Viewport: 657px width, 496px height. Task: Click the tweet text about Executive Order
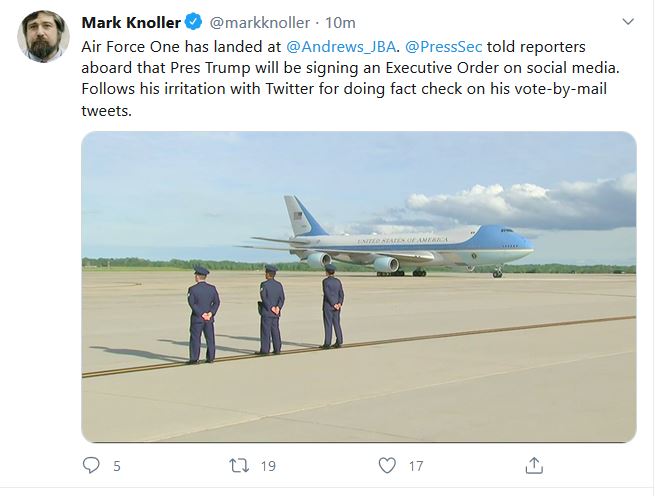pyautogui.click(x=350, y=69)
